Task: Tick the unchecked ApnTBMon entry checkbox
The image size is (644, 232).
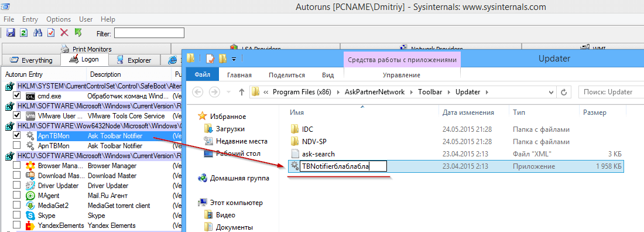Action: tap(17, 145)
